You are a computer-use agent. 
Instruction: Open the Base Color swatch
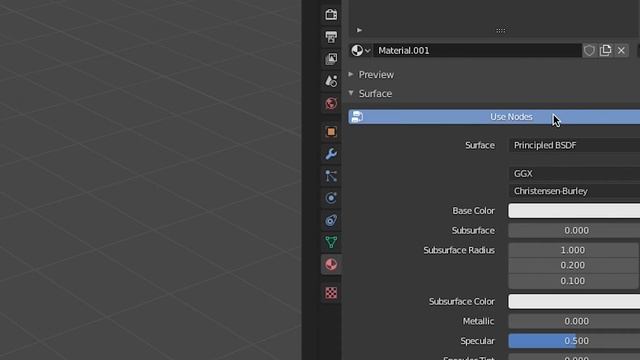574,211
